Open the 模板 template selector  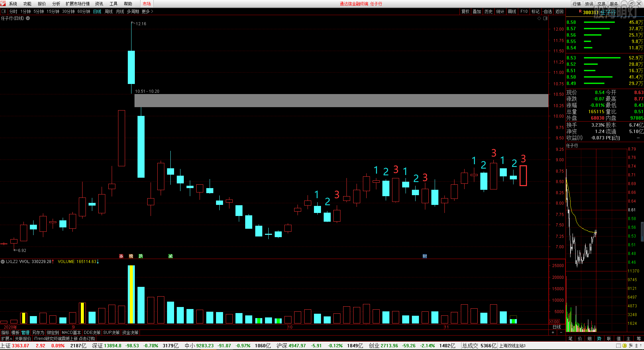pos(15,333)
